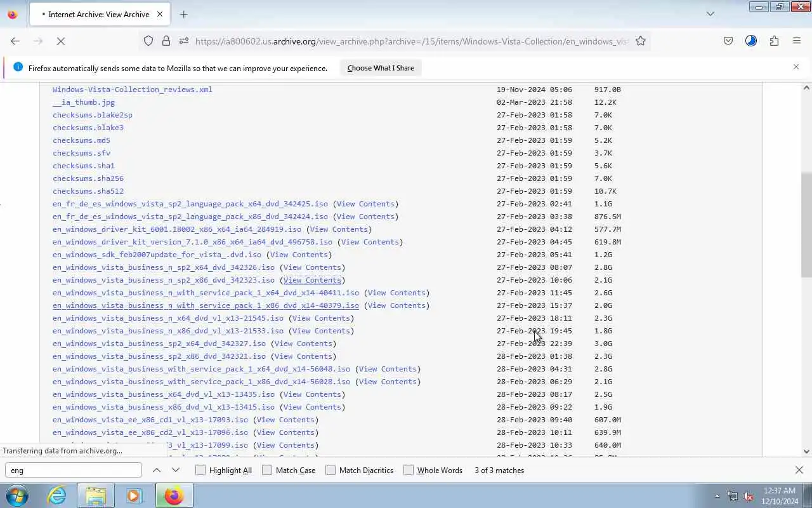Enable Match Case checkbox

pyautogui.click(x=267, y=470)
